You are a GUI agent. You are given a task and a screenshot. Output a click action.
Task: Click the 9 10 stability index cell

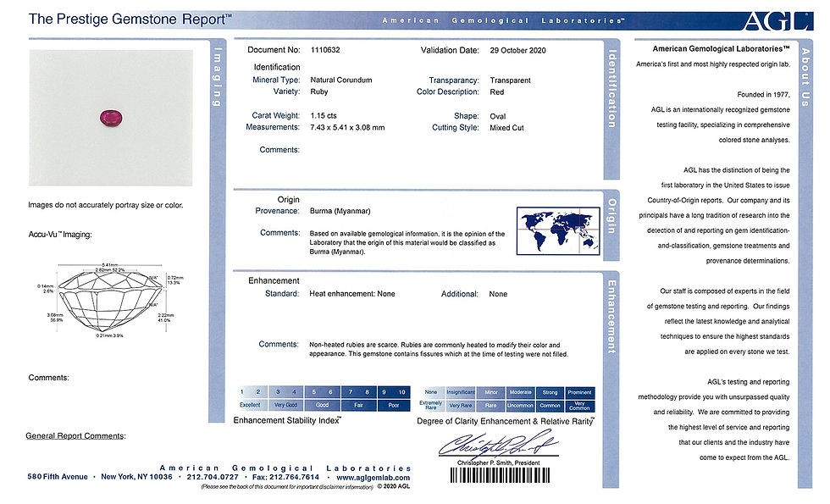[x=394, y=392]
